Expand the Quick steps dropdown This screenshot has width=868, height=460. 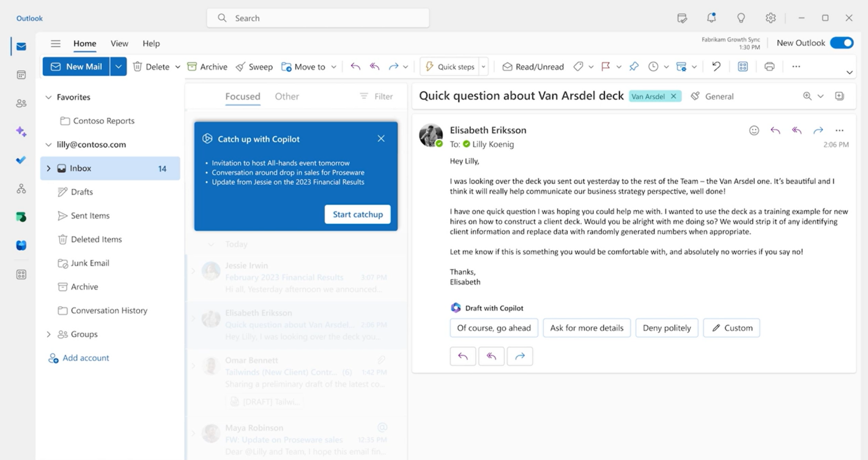483,67
